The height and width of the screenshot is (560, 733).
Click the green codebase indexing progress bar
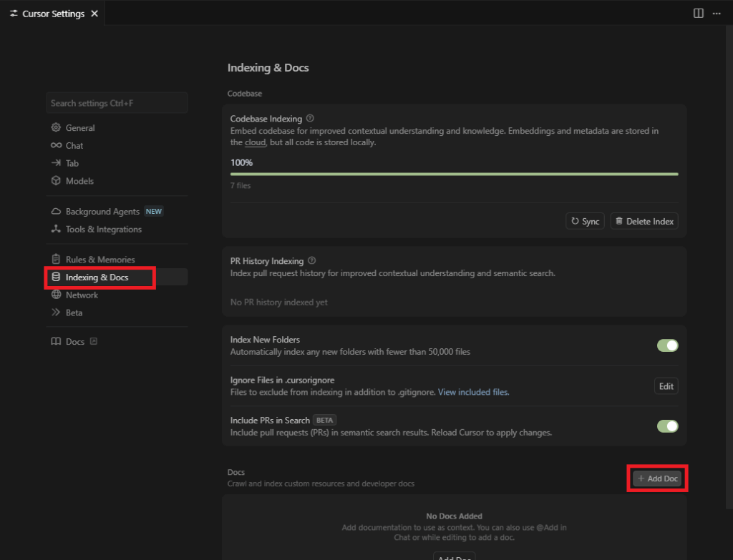[455, 175]
